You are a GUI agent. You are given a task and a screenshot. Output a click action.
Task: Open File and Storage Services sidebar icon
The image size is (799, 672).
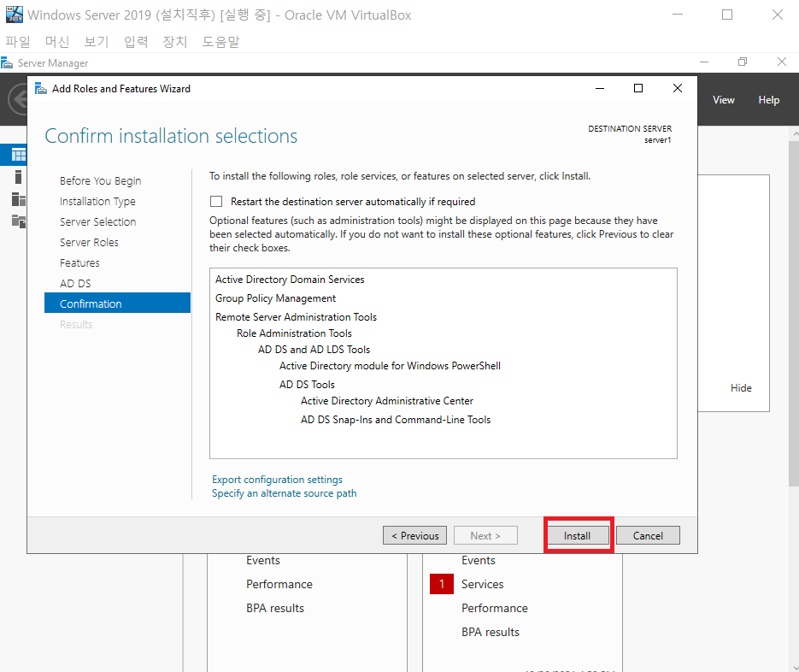tap(18, 221)
